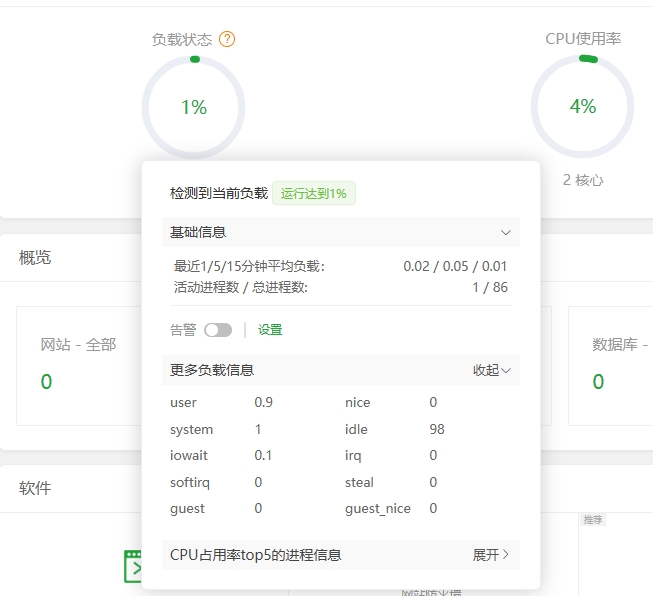Viewport: 653px width, 596px height.
Task: Expand CPU占用率top5的进程信息 with 展开
Action: tap(491, 555)
